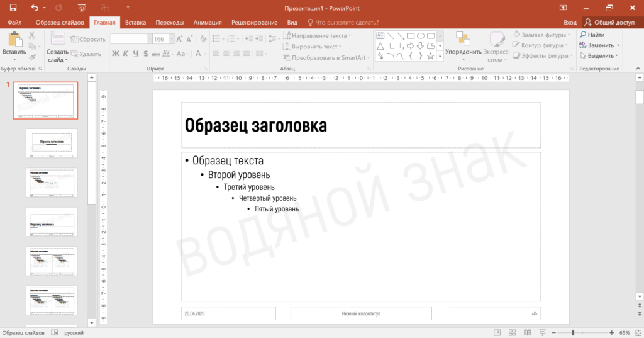Toggle Bold (Ж) formatting
Viewport: 644px width, 338px height.
pos(116,54)
